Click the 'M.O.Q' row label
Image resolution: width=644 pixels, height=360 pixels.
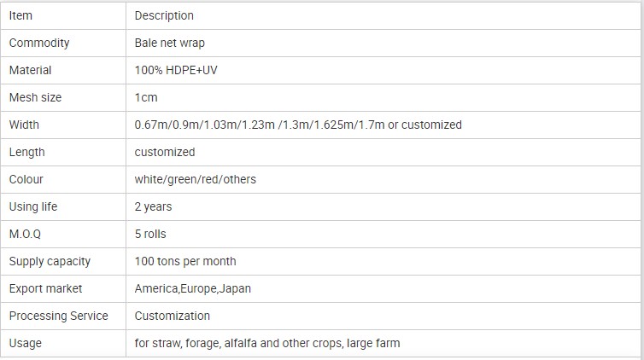coord(26,234)
